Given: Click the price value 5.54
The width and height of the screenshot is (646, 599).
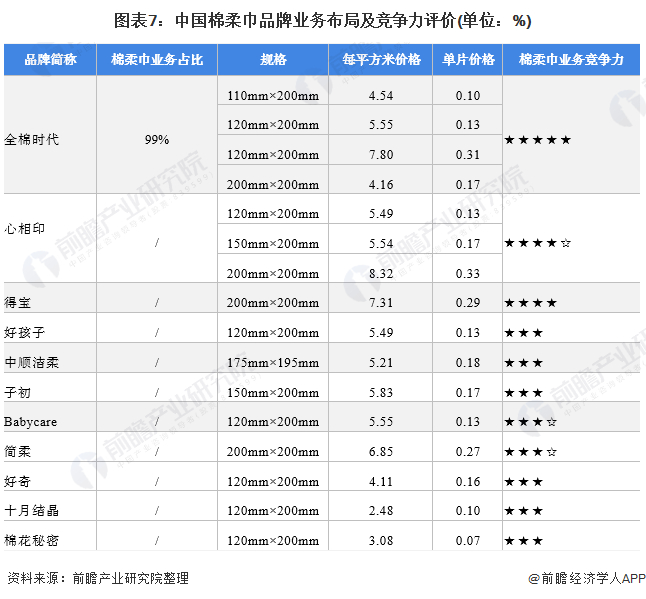Looking at the screenshot, I should coord(381,244).
